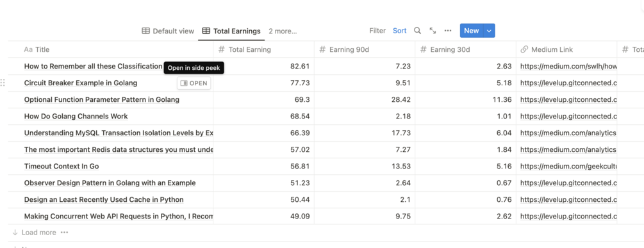This screenshot has height=248, width=644.
Task: Click the OPEN button on Circuit Breaker row
Action: coord(194,83)
